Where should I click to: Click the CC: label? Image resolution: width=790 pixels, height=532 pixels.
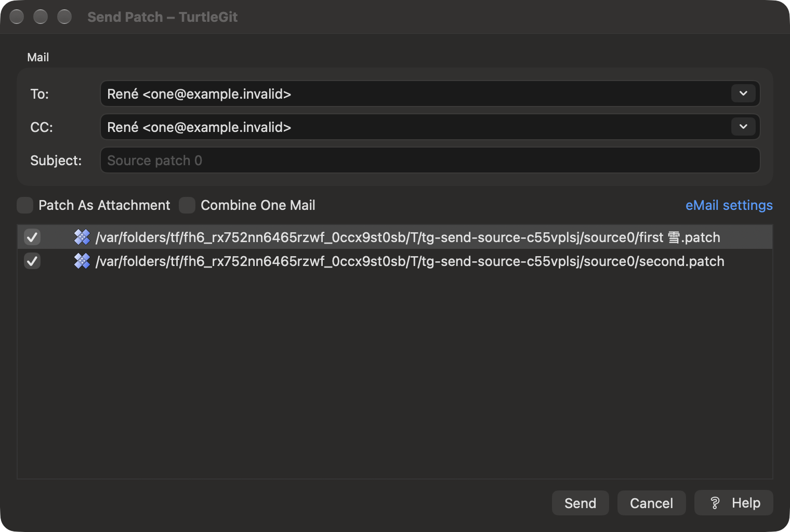42,127
